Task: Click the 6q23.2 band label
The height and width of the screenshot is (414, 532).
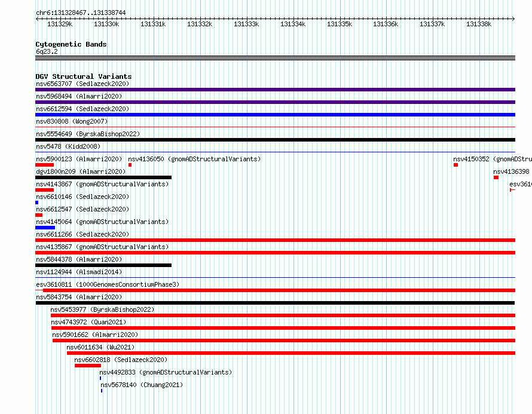Action: [47, 51]
